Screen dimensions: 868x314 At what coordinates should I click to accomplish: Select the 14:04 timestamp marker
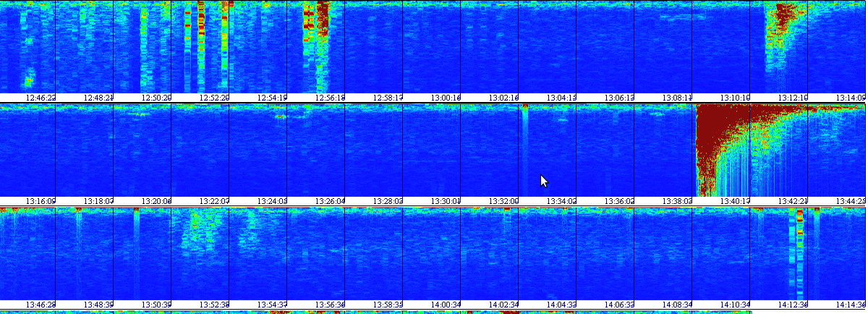pyautogui.click(x=561, y=305)
